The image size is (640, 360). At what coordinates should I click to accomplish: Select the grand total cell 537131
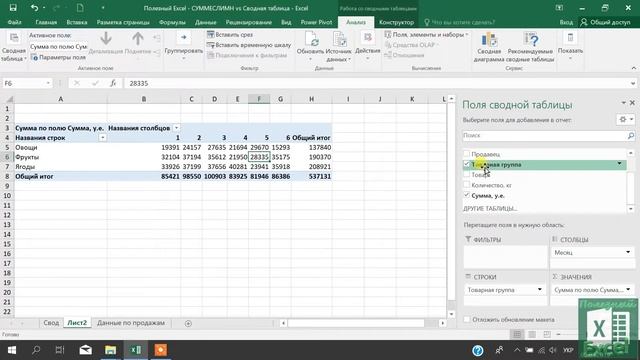(311, 176)
